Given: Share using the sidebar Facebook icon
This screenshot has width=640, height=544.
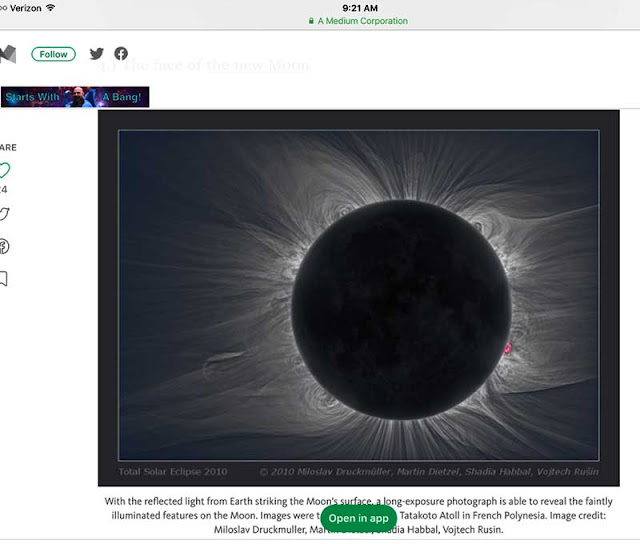Looking at the screenshot, I should pos(4,246).
